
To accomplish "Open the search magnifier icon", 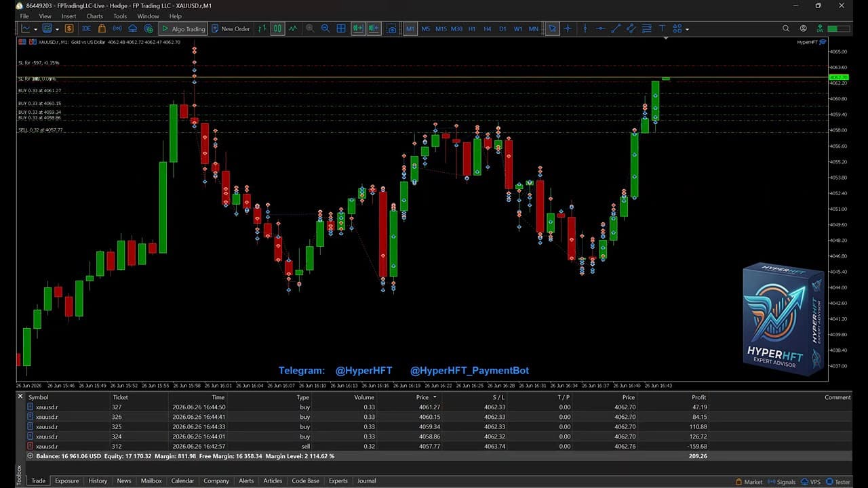I will 786,28.
